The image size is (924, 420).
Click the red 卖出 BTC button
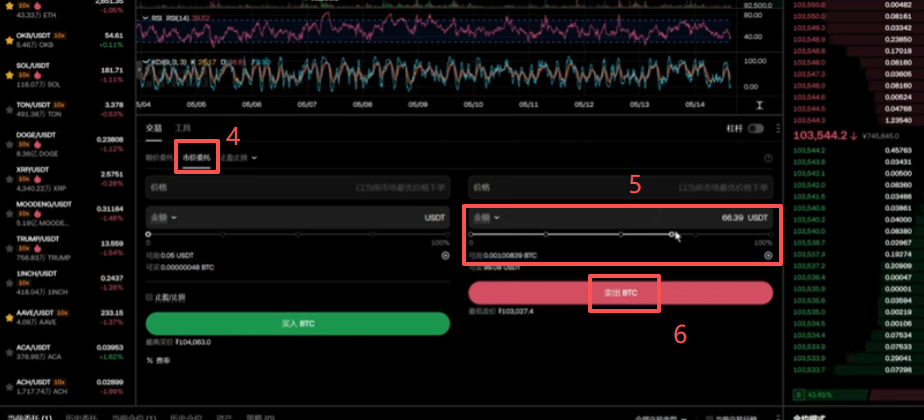point(621,293)
